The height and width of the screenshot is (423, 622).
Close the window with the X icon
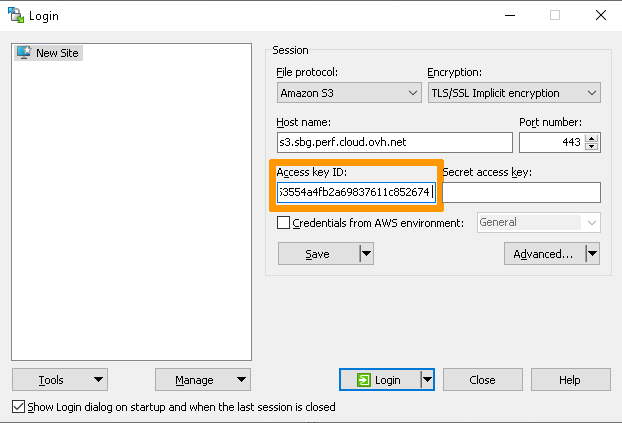[x=601, y=15]
